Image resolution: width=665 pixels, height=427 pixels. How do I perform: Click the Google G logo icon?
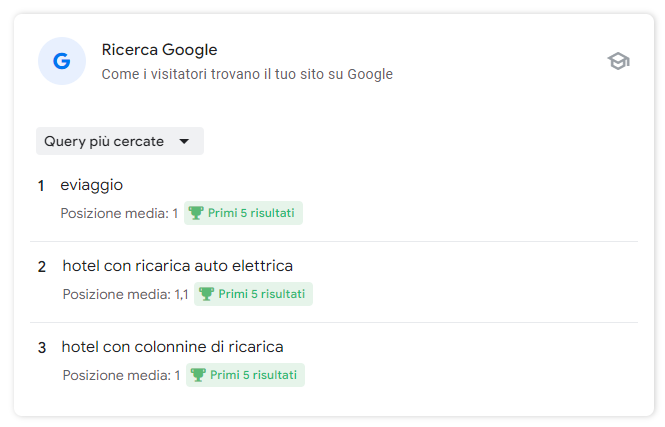point(62,61)
